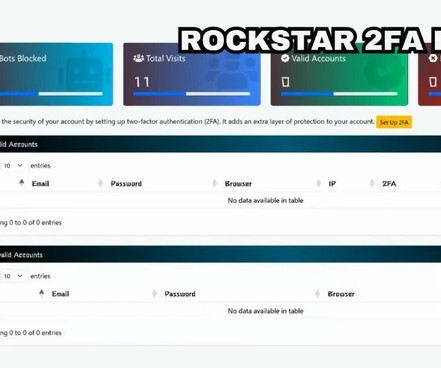Screen dimensions: 441x368
Task: Open the Total Visits stat card
Action: (x=192, y=74)
